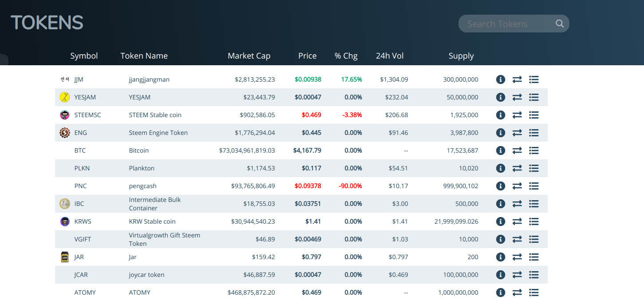Click exchange arrows for VGIFT
The image size is (644, 300).
[x=517, y=239]
